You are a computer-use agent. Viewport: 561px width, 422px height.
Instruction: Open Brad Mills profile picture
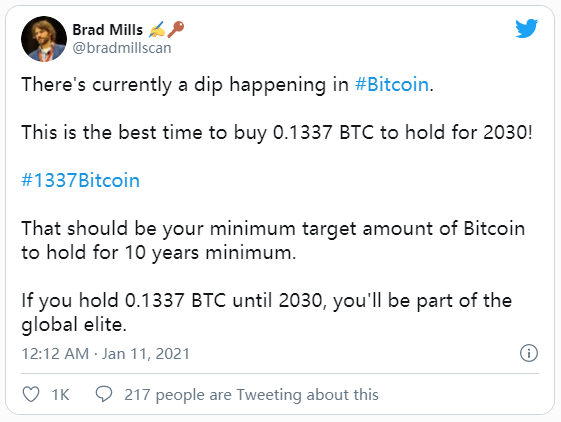pos(44,39)
